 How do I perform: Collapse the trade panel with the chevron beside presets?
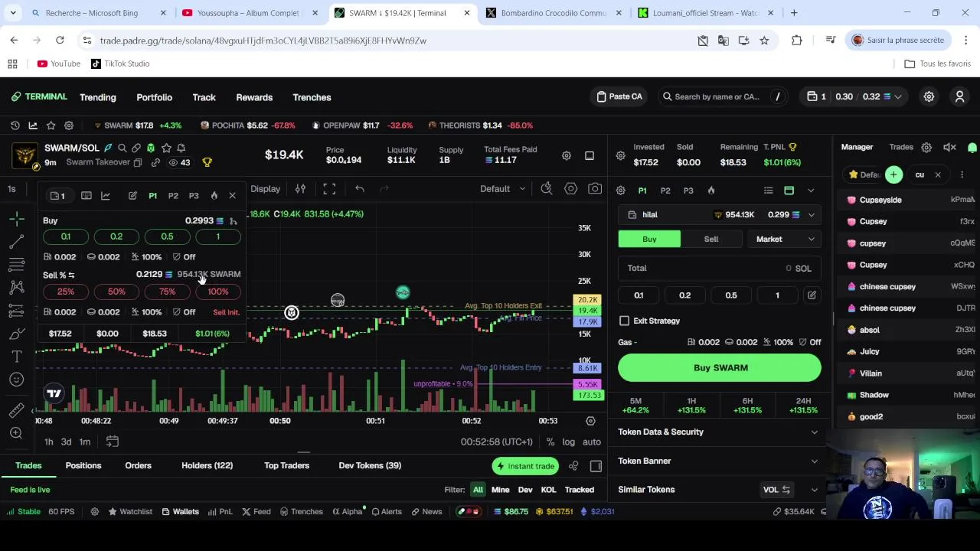coord(811,191)
